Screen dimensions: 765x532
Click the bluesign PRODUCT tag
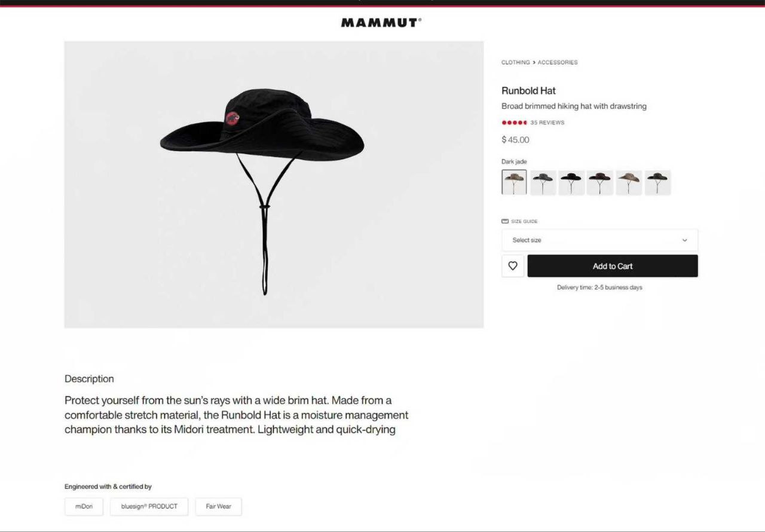[x=149, y=506]
